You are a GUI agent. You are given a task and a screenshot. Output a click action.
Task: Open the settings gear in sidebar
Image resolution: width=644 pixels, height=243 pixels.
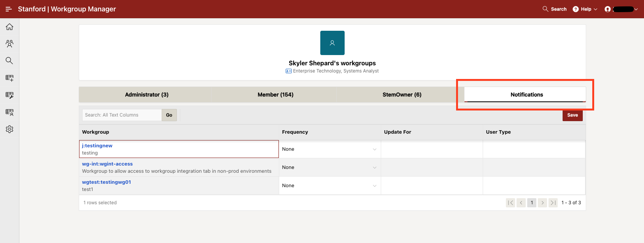click(x=10, y=129)
